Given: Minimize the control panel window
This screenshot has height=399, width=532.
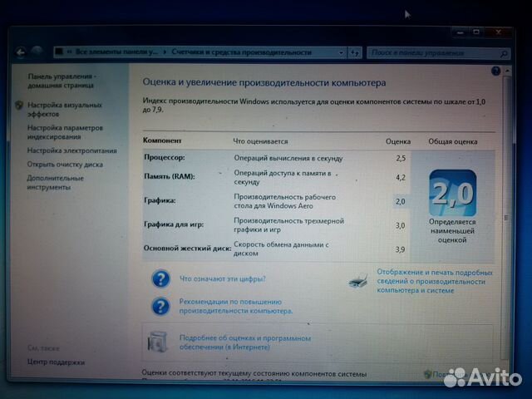Looking at the screenshot, I should coord(460,32).
